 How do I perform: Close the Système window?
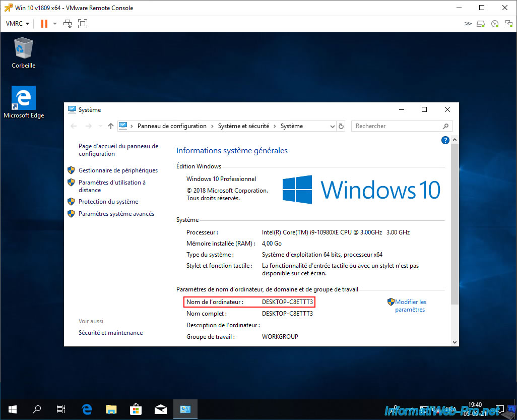447,109
